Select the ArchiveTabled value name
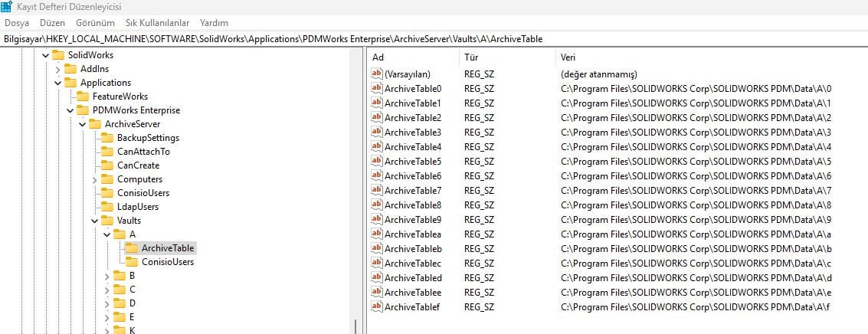Viewport: 868px width, 334px height. pyautogui.click(x=413, y=277)
